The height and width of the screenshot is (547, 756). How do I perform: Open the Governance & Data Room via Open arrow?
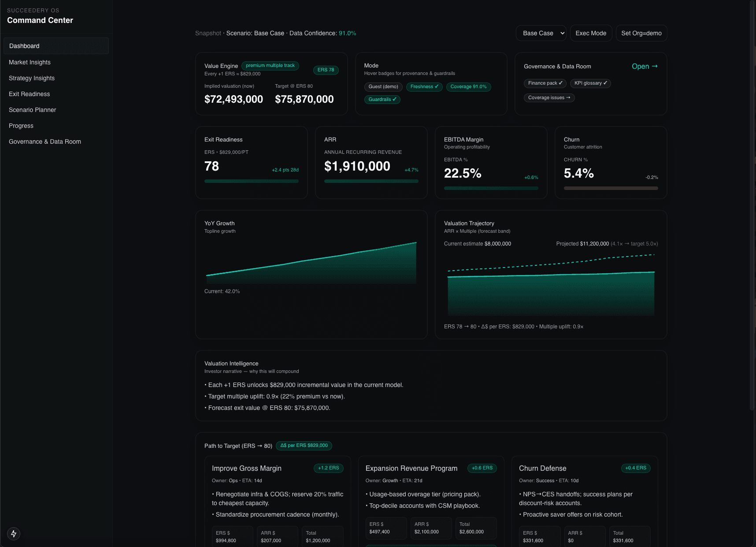pos(645,66)
